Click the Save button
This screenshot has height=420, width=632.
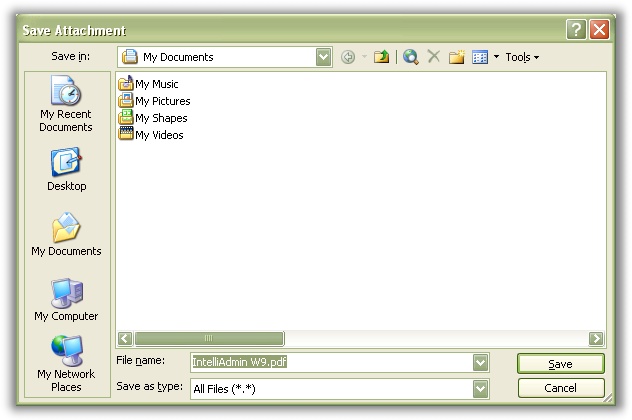[x=561, y=364]
